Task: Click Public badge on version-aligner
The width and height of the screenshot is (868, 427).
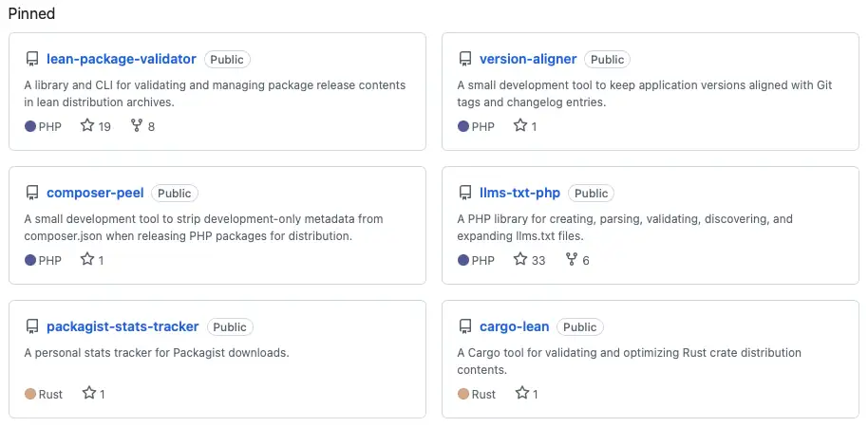Action: tap(607, 59)
